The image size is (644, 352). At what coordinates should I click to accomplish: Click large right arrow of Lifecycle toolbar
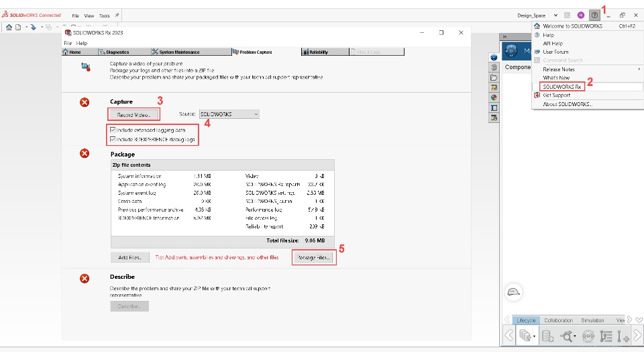(x=637, y=336)
